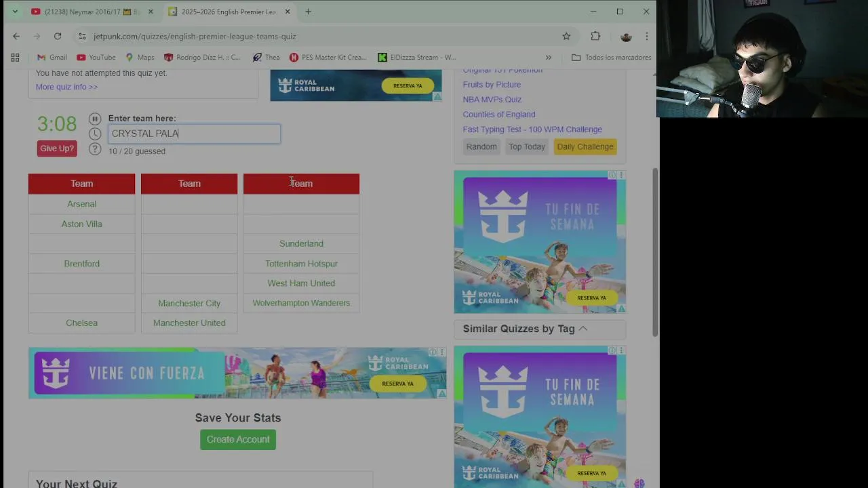Select the Sunderland cell
The height and width of the screenshot is (488, 868).
click(x=301, y=243)
